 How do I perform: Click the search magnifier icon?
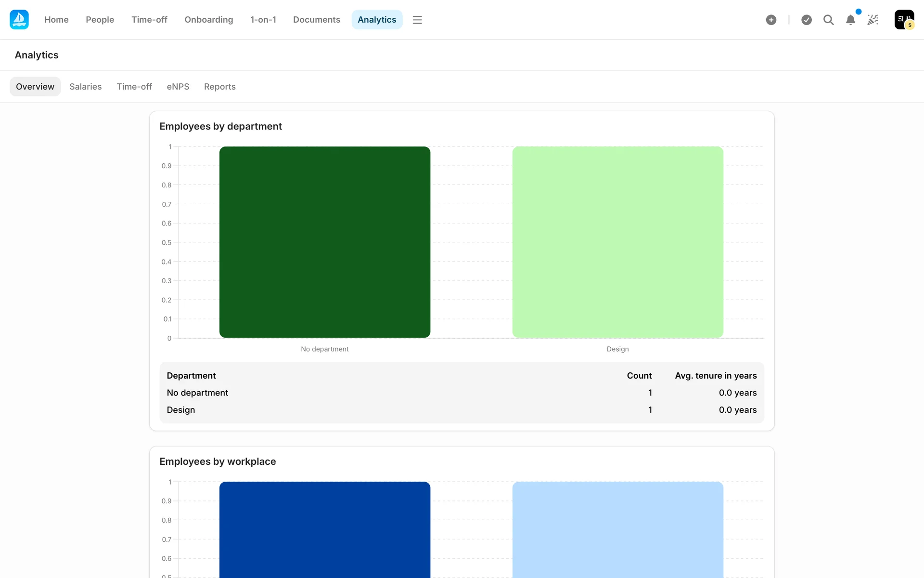click(x=828, y=20)
